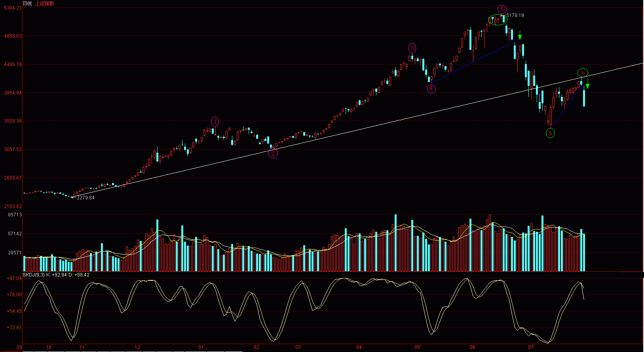The height and width of the screenshot is (352, 644).
Task: Click the 12 month on date axis
Action: coord(137,347)
